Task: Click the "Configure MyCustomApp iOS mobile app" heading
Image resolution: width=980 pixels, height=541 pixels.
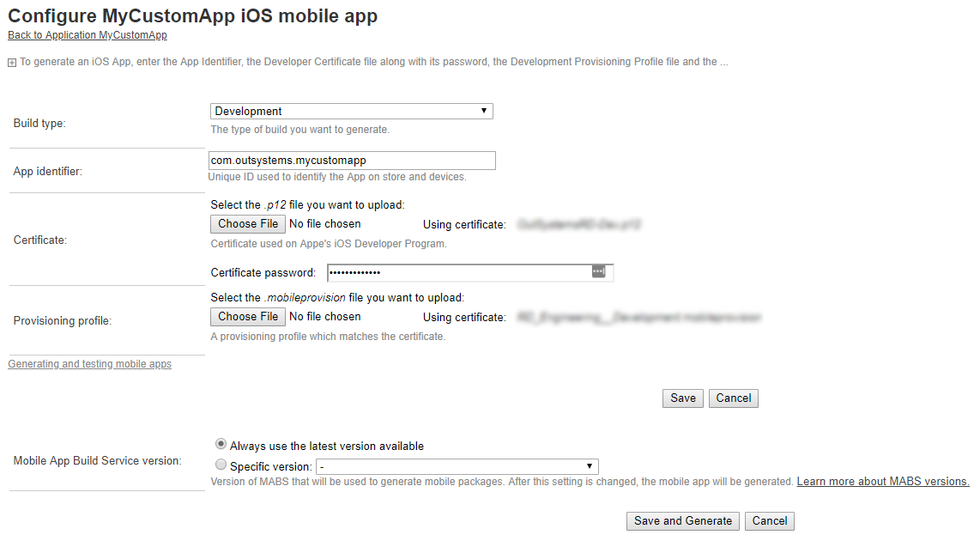Action: [x=192, y=15]
